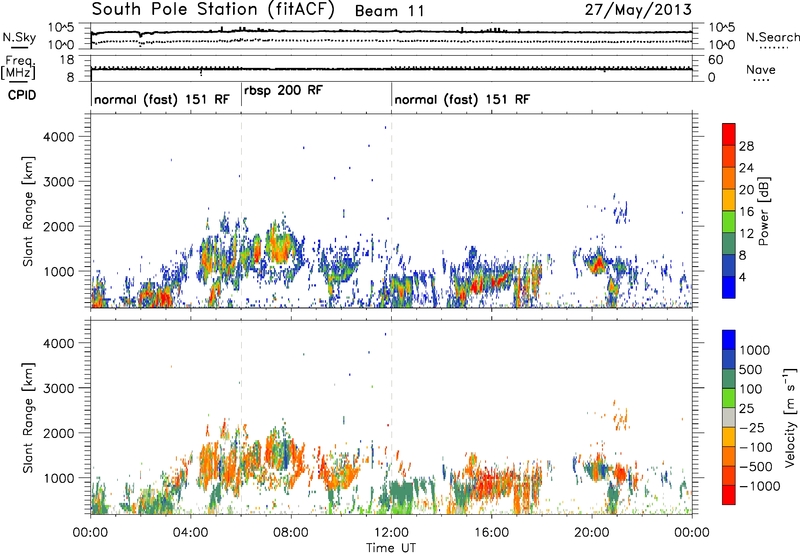Click the '08:00' time axis label
Screen dimensions: 800x554
point(291,533)
